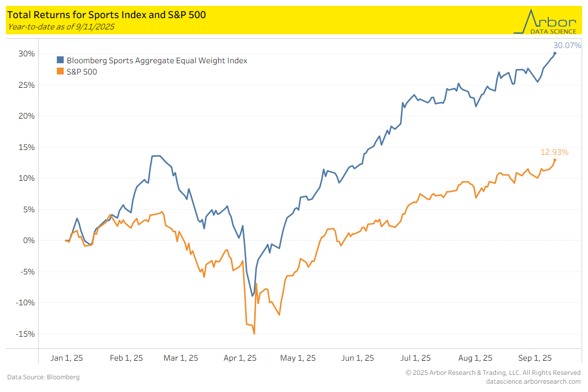Click the 12.93% value label

(554, 152)
